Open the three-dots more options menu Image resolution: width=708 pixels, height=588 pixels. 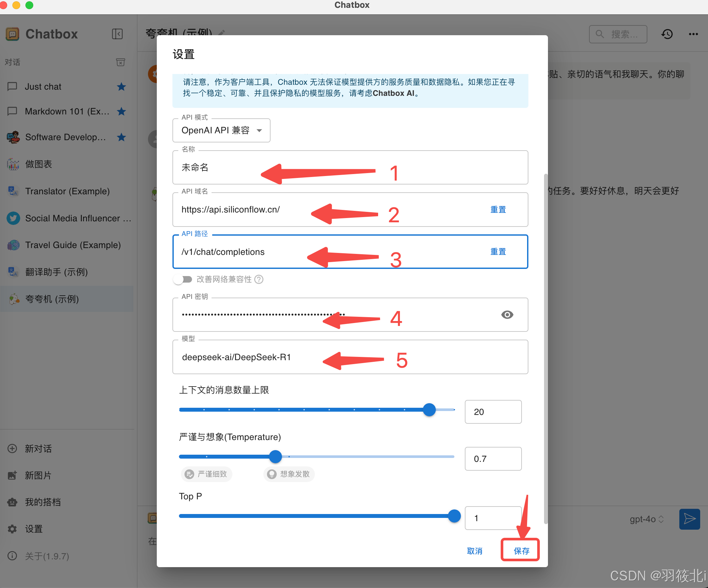693,34
